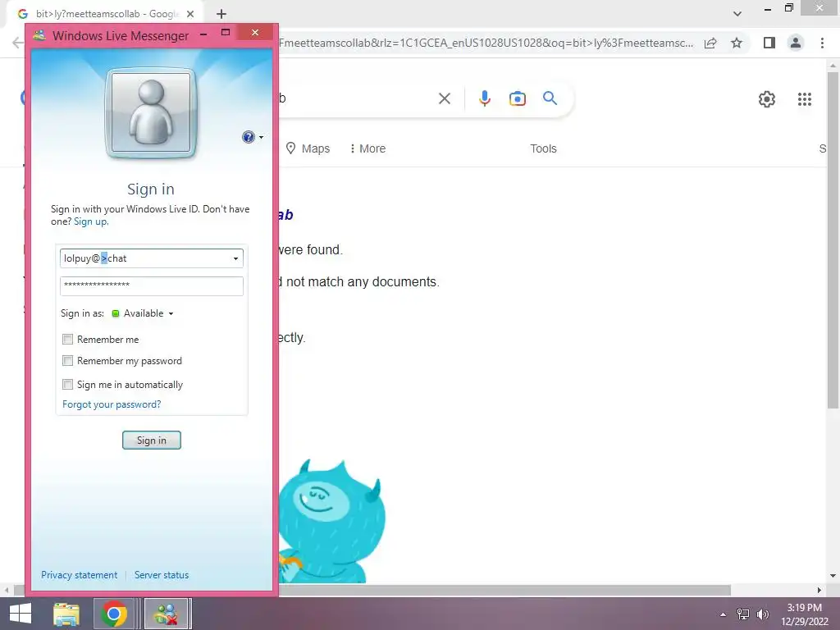This screenshot has height=630, width=840.
Task: Open Google settings gear icon
Action: [767, 99]
